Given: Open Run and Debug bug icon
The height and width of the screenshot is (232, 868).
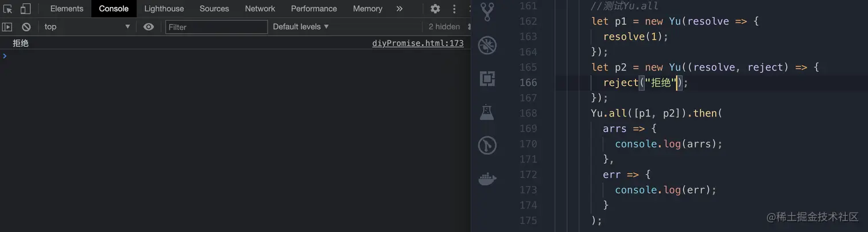Looking at the screenshot, I should pyautogui.click(x=487, y=45).
